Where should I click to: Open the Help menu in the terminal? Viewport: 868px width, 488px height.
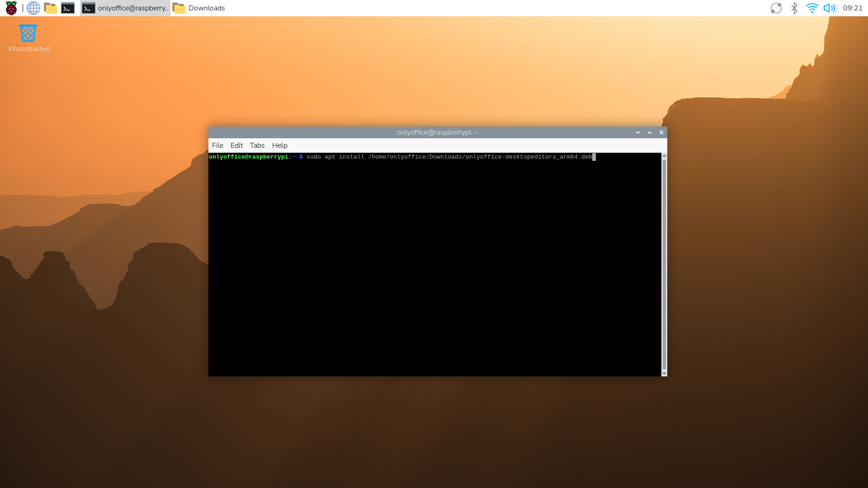click(x=279, y=145)
